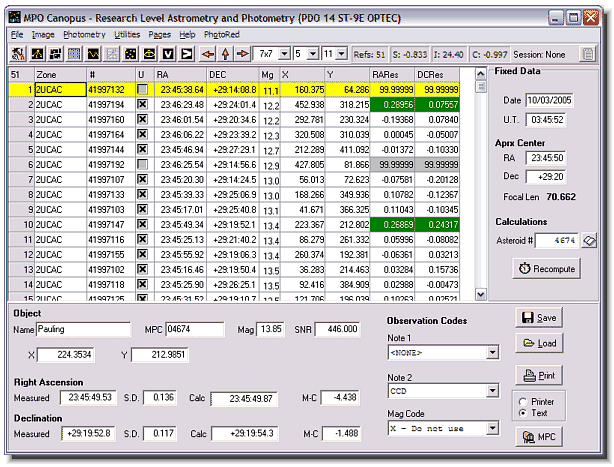Click the object Name field containing Pauling

click(83, 330)
